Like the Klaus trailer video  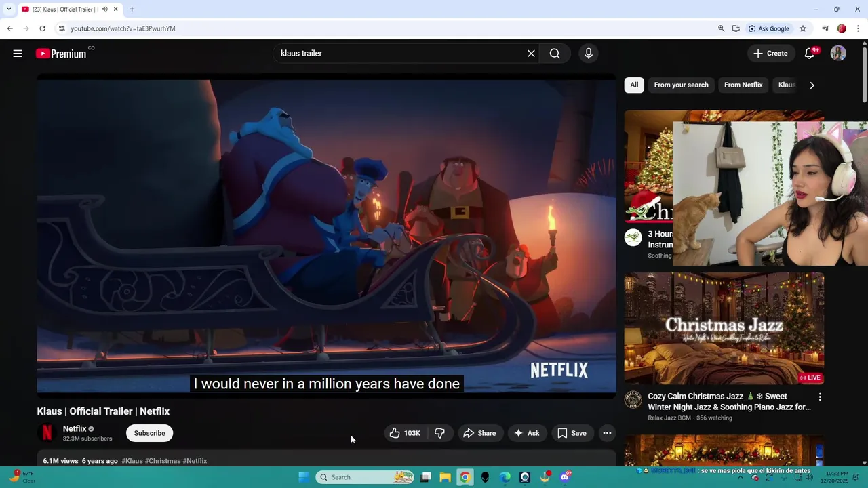click(x=406, y=433)
